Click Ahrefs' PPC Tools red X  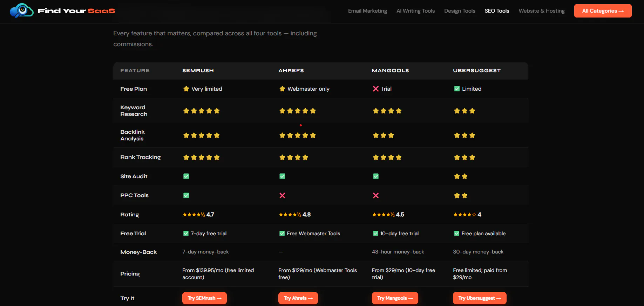pos(282,195)
